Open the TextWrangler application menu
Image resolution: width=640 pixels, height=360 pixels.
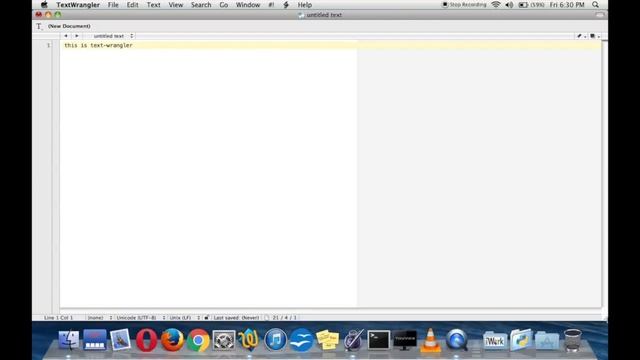[x=78, y=5]
